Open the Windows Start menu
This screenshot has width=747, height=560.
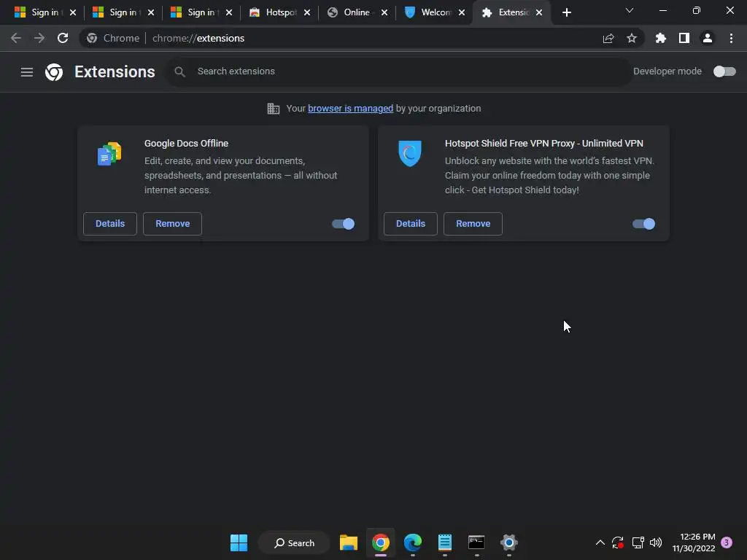(x=239, y=542)
